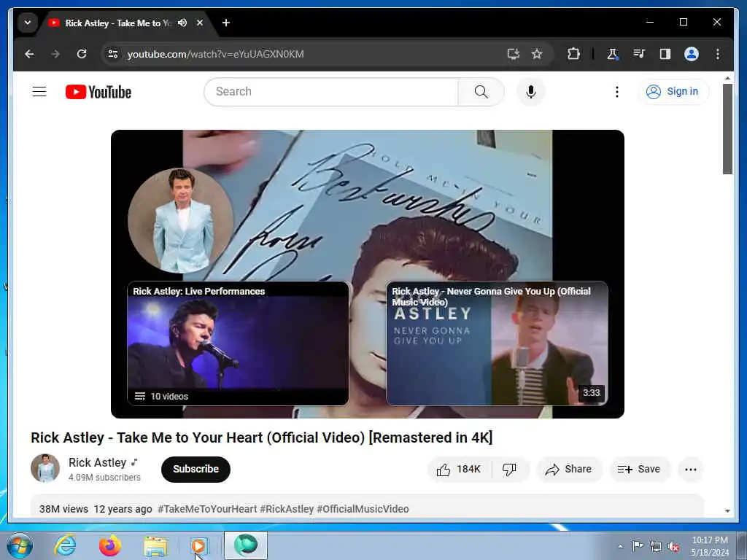Open Rick Astley channel avatar below video
This screenshot has width=747, height=560.
click(x=45, y=469)
